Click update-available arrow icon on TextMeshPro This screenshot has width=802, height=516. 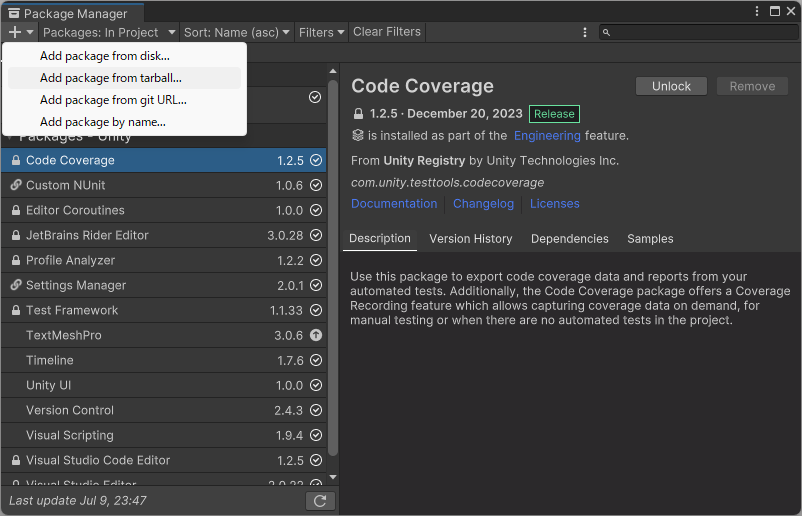click(x=316, y=335)
